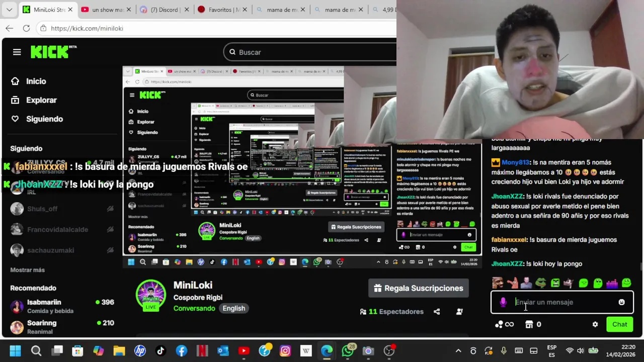Insert the wide-eyed green blob emote

click(598, 283)
